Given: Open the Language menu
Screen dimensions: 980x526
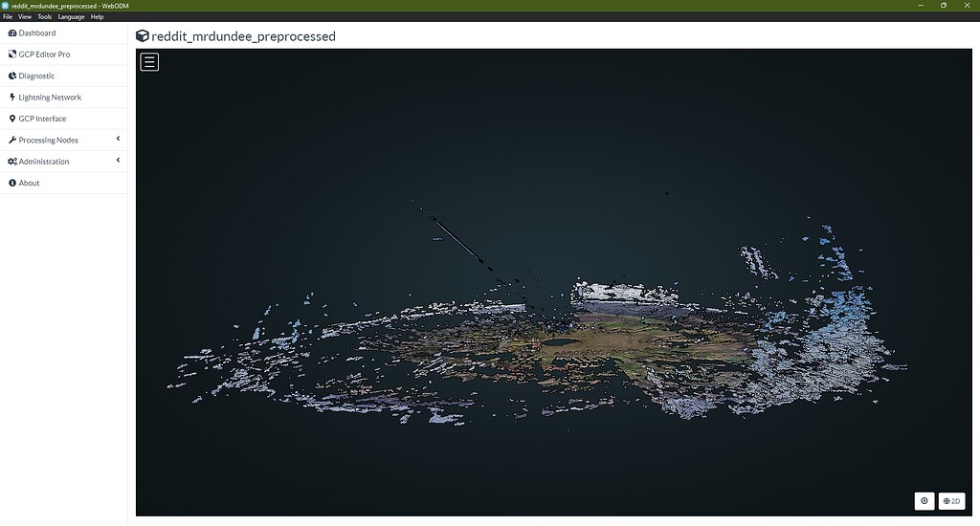Looking at the screenshot, I should pyautogui.click(x=71, y=17).
